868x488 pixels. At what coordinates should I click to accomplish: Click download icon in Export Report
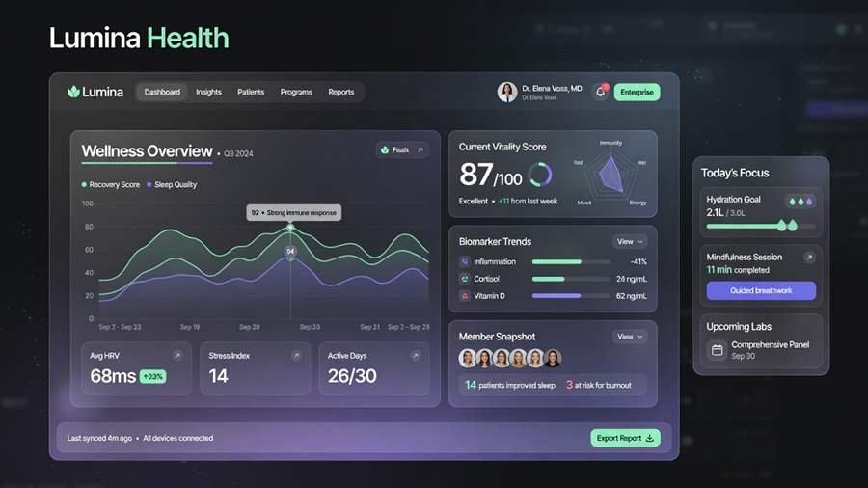coord(650,438)
